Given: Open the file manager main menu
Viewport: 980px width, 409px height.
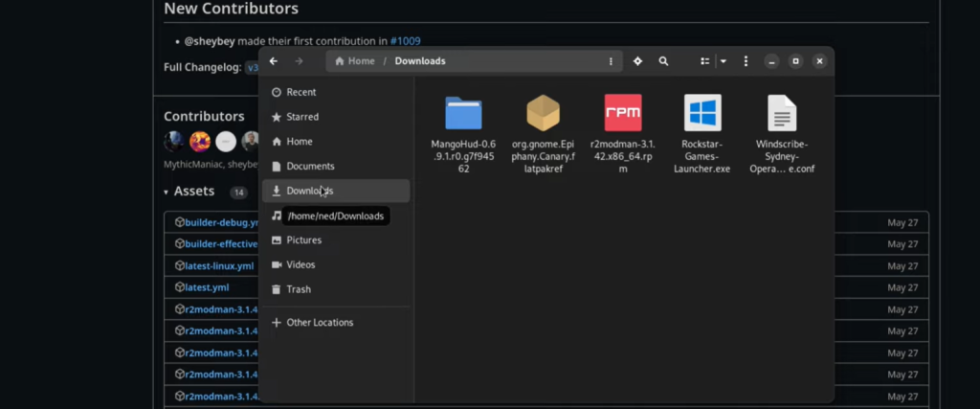Looking at the screenshot, I should pos(746,61).
